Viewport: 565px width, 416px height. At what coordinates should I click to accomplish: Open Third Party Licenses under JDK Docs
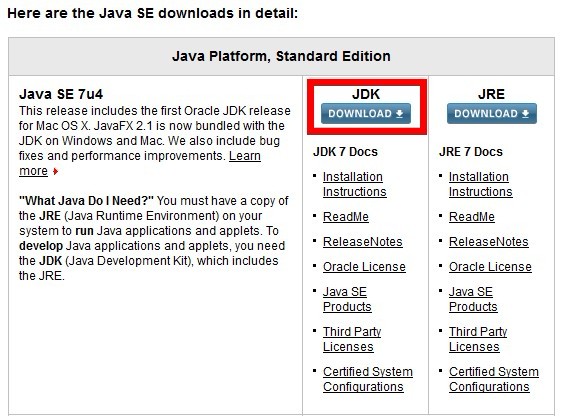pyautogui.click(x=352, y=339)
